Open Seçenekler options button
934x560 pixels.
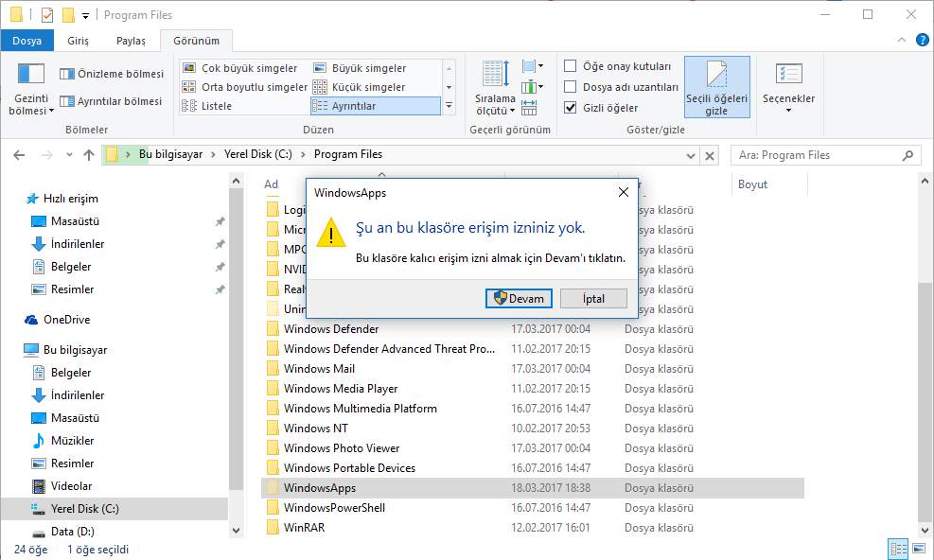pyautogui.click(x=788, y=87)
